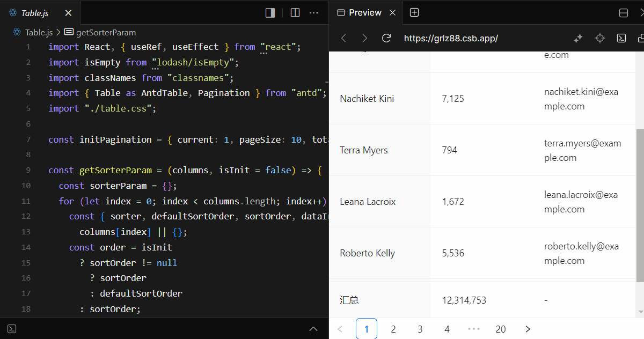Activate the element inspector crosshair icon
Image resolution: width=644 pixels, height=339 pixels.
click(600, 38)
